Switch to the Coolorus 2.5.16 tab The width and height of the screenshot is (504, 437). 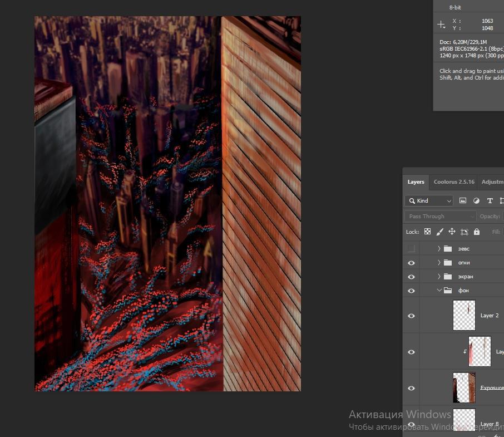454,182
